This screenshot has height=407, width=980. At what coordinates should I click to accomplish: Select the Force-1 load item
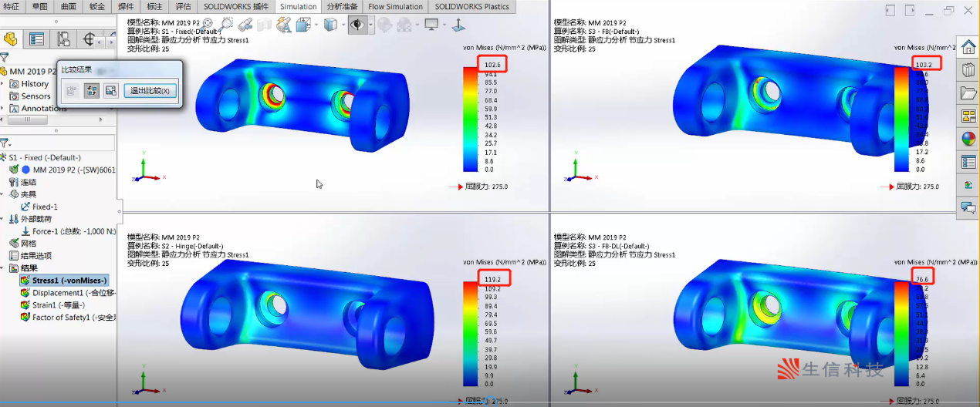click(x=68, y=231)
